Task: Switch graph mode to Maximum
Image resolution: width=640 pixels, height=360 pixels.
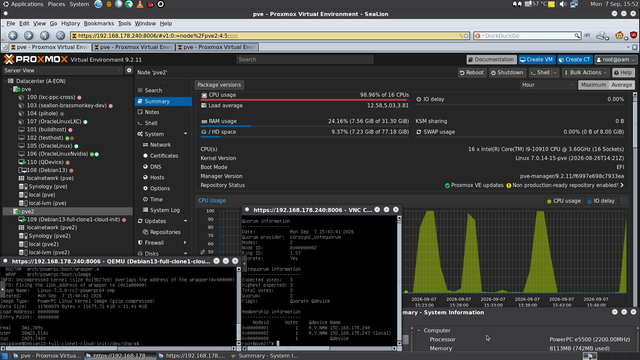Action: (x=593, y=85)
